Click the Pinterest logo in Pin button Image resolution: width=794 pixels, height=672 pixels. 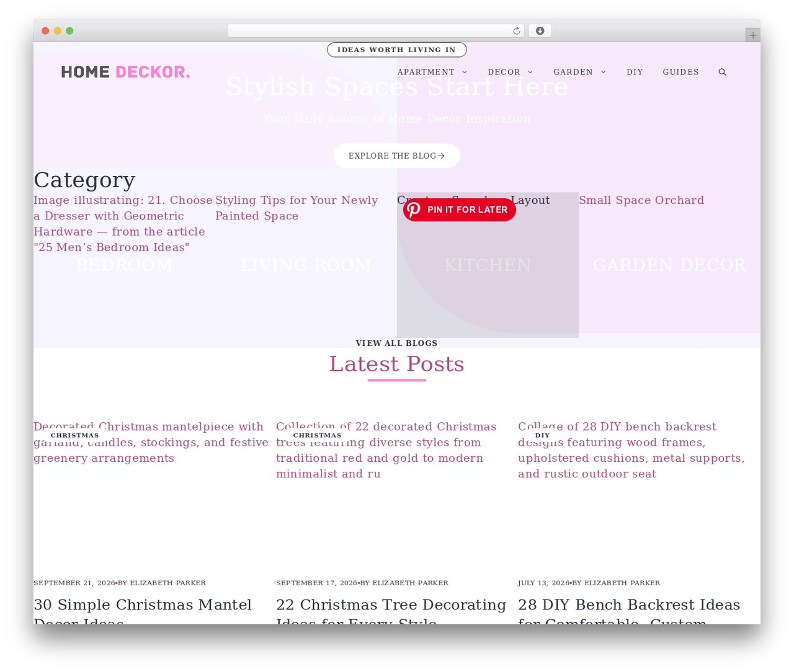414,210
